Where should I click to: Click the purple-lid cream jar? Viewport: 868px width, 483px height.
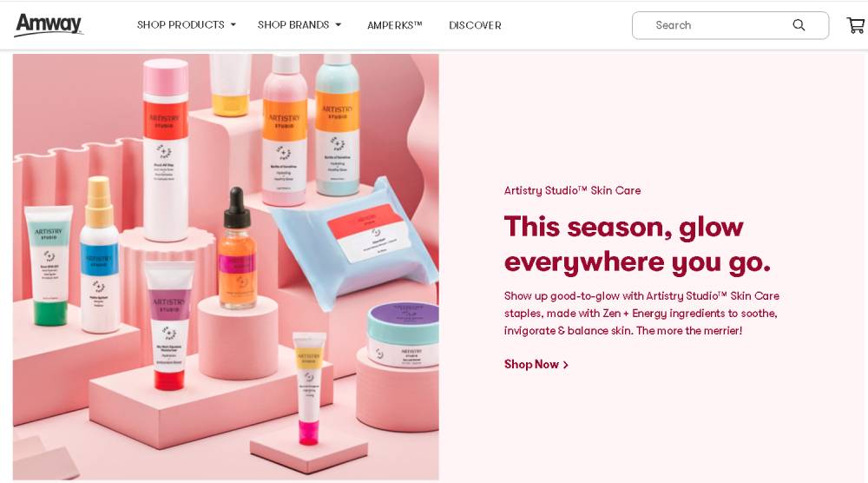pyautogui.click(x=403, y=334)
